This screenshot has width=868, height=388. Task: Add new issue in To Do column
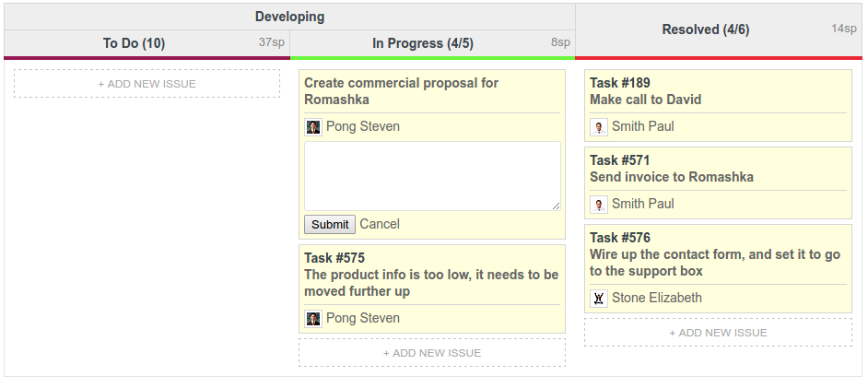[x=147, y=84]
